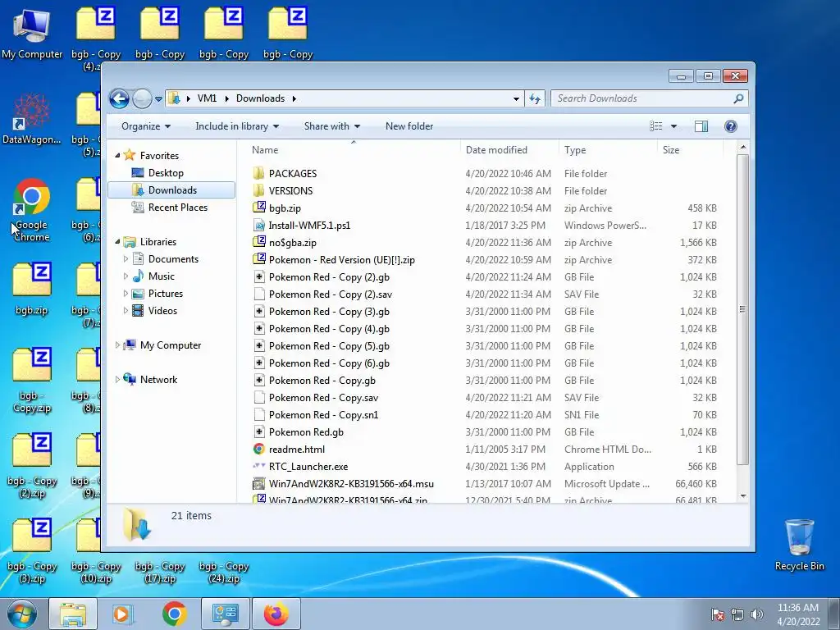
Task: Open the Windows Start button
Action: point(21,614)
